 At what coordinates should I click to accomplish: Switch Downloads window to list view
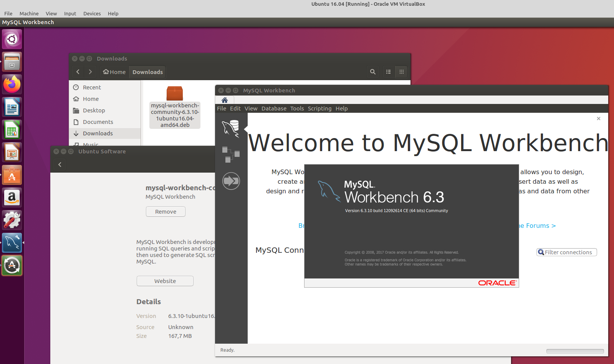[x=388, y=72]
